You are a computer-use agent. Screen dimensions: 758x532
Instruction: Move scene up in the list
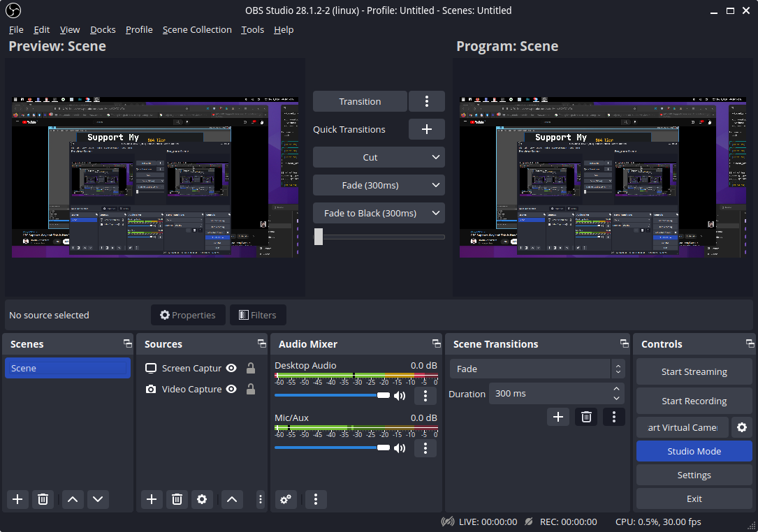tap(73, 499)
